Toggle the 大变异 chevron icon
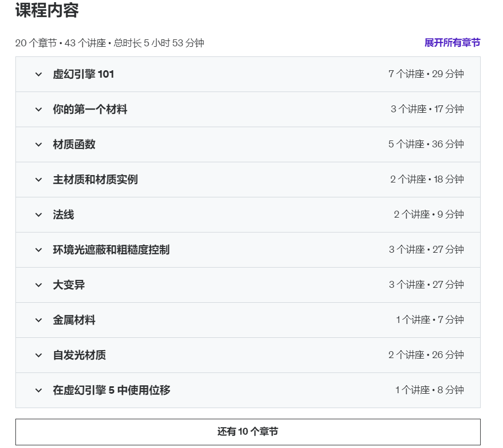This screenshot has height=448, width=503. coord(38,285)
